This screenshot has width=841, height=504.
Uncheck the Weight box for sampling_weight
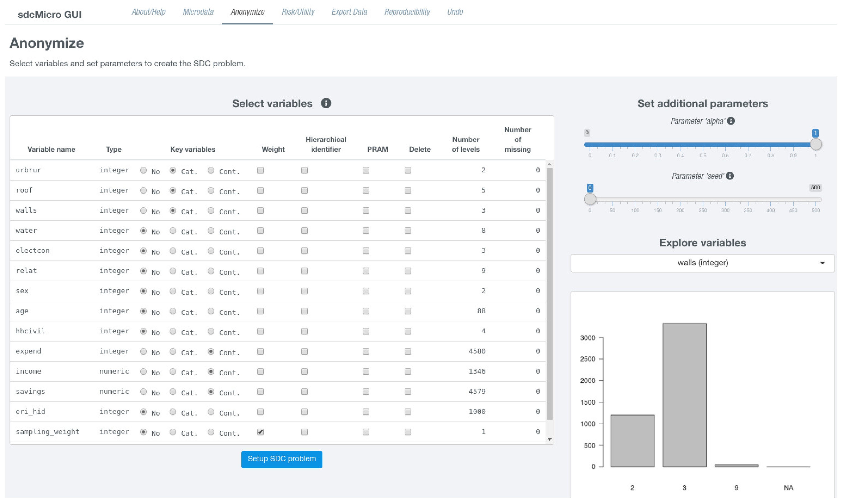[261, 432]
